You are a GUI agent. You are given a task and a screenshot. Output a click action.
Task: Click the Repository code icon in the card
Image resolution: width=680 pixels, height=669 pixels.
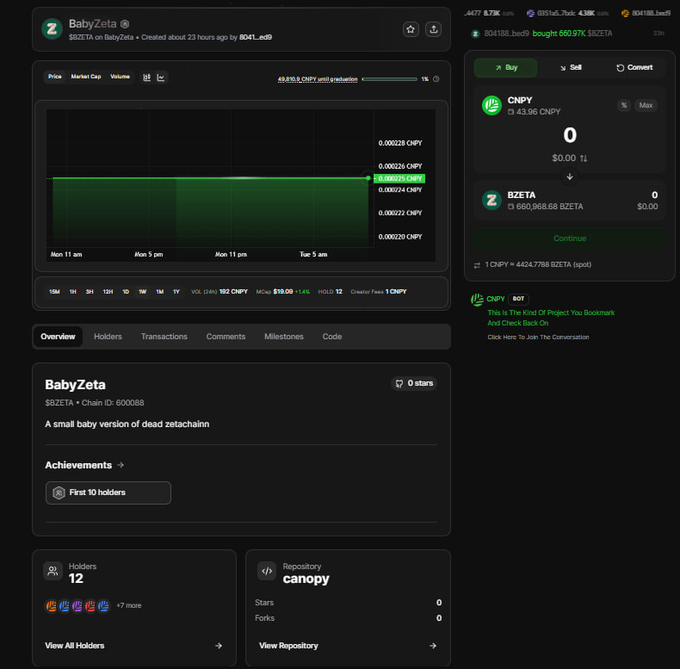[267, 571]
